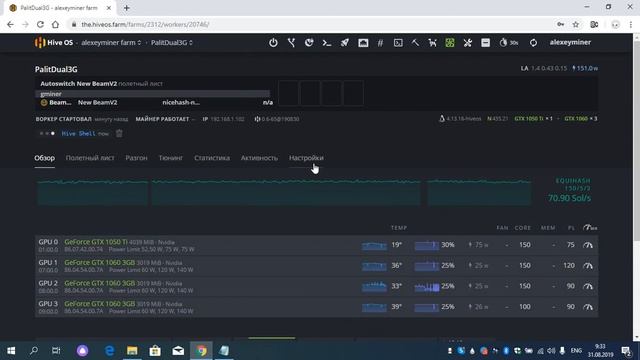The width and height of the screenshot is (640, 360).
Task: Click the New BeamV2 wallet entry
Action: [98, 102]
